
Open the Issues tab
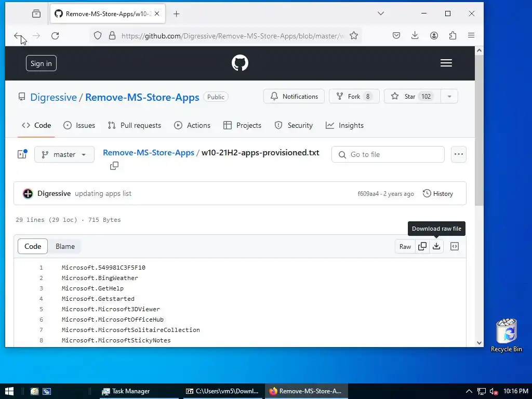pyautogui.click(x=79, y=125)
